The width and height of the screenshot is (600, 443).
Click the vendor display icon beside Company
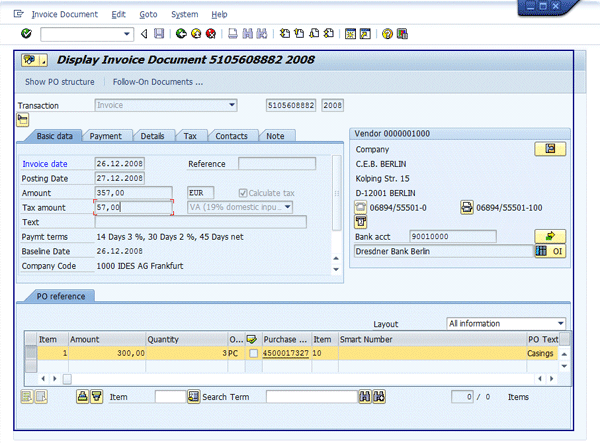(549, 148)
